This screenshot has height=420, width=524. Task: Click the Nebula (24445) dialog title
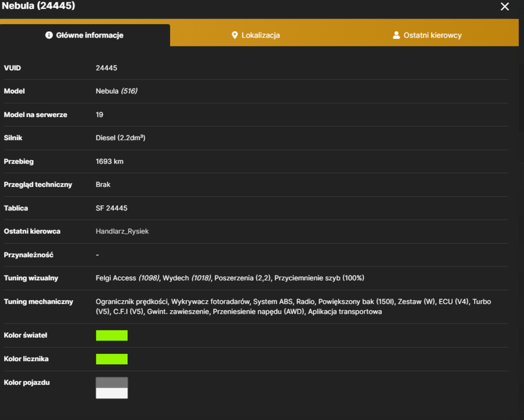(39, 6)
